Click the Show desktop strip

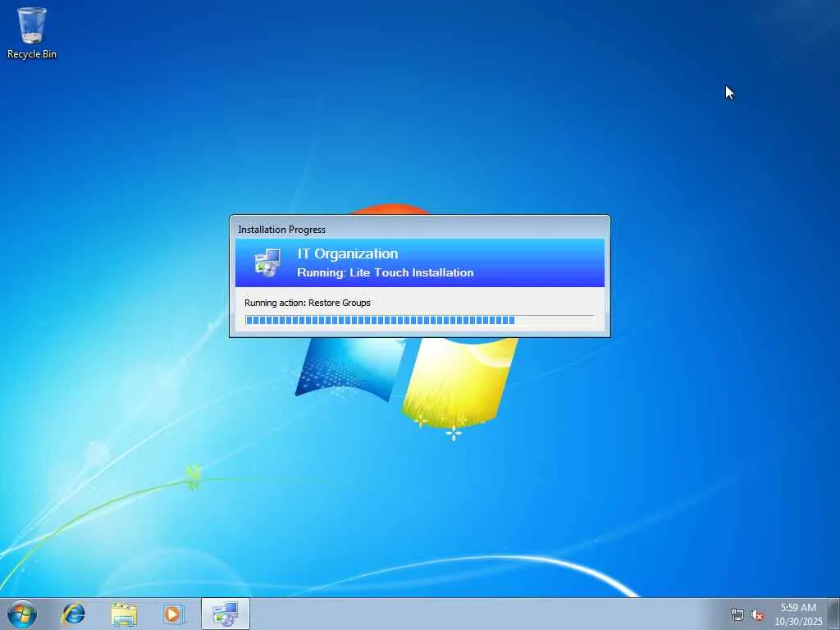(x=834, y=614)
